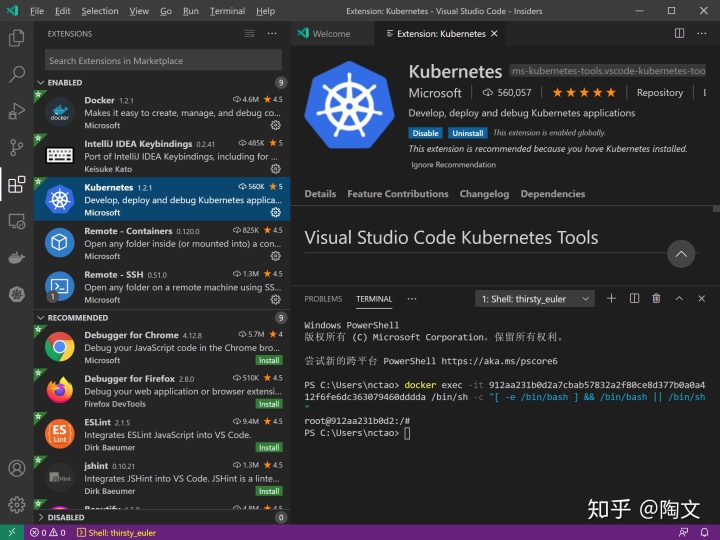Clear extensions search results icon

[x=249, y=34]
